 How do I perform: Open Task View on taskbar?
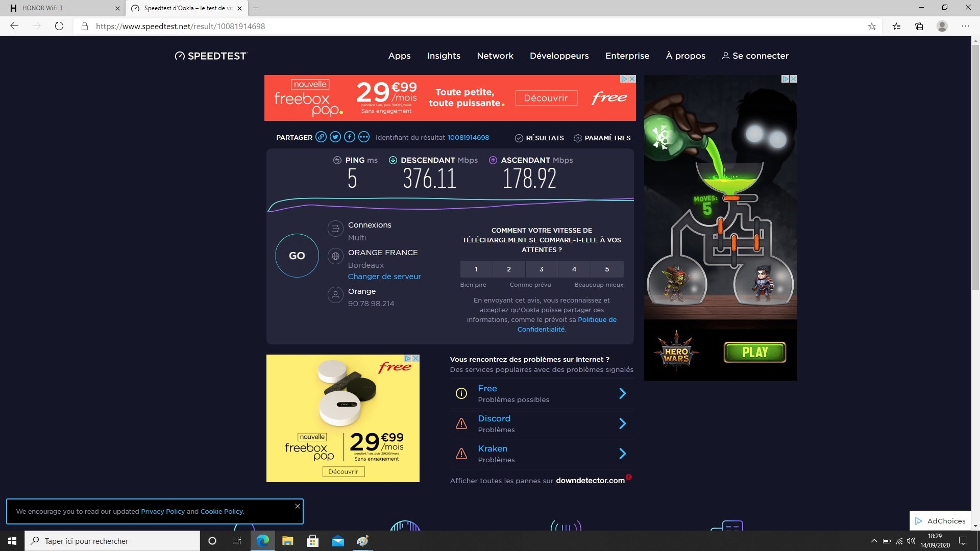[x=236, y=541]
